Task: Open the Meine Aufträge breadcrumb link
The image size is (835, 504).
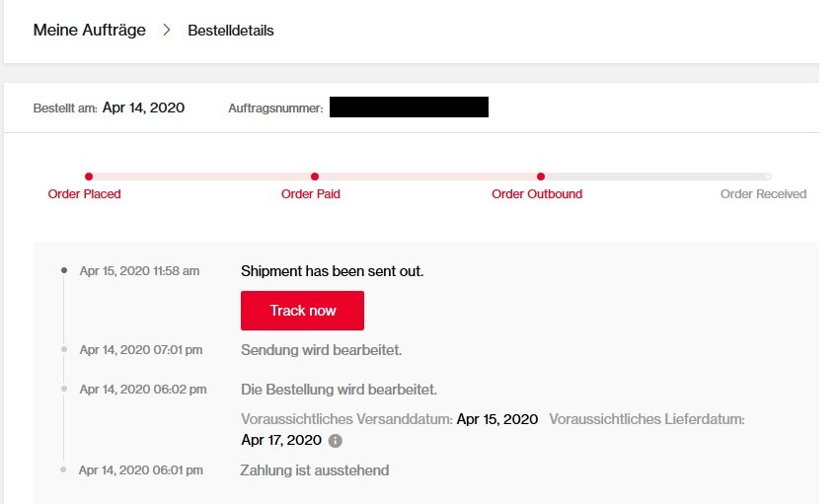Action: pyautogui.click(x=90, y=30)
